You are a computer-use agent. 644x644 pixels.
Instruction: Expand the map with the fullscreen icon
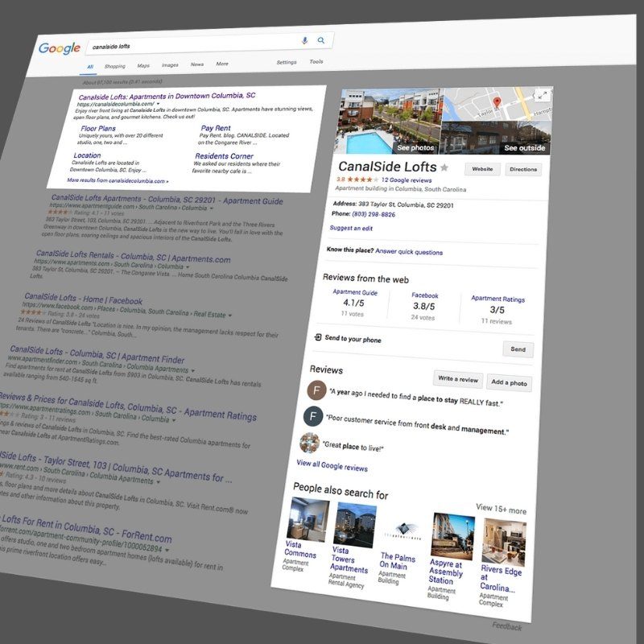click(x=542, y=96)
